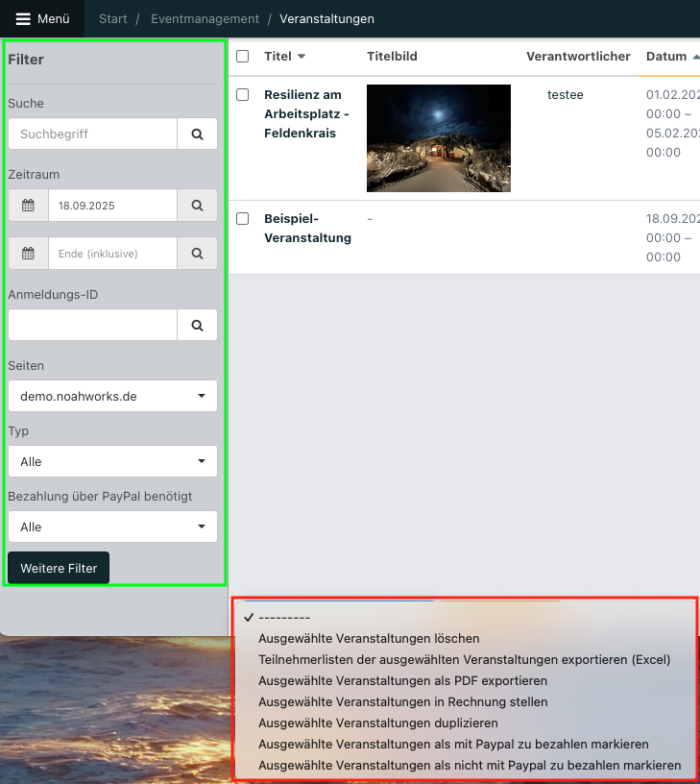Sort by Titel column header
Viewport: 700px width, 784px height.
278,57
